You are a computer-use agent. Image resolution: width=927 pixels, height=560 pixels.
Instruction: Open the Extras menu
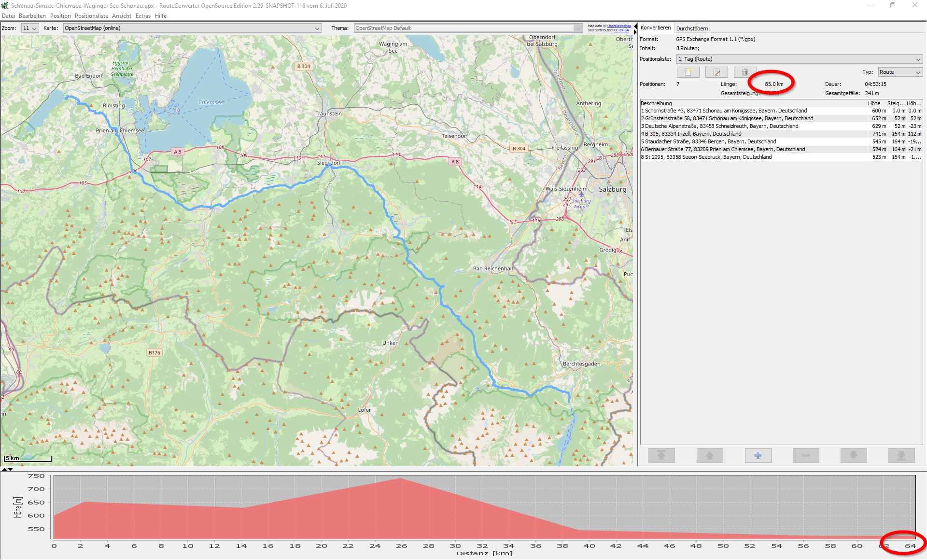click(143, 16)
